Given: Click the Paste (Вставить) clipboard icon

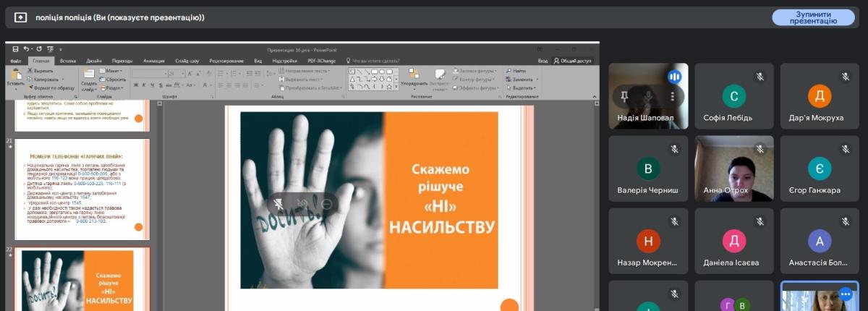Looking at the screenshot, I should [15, 77].
